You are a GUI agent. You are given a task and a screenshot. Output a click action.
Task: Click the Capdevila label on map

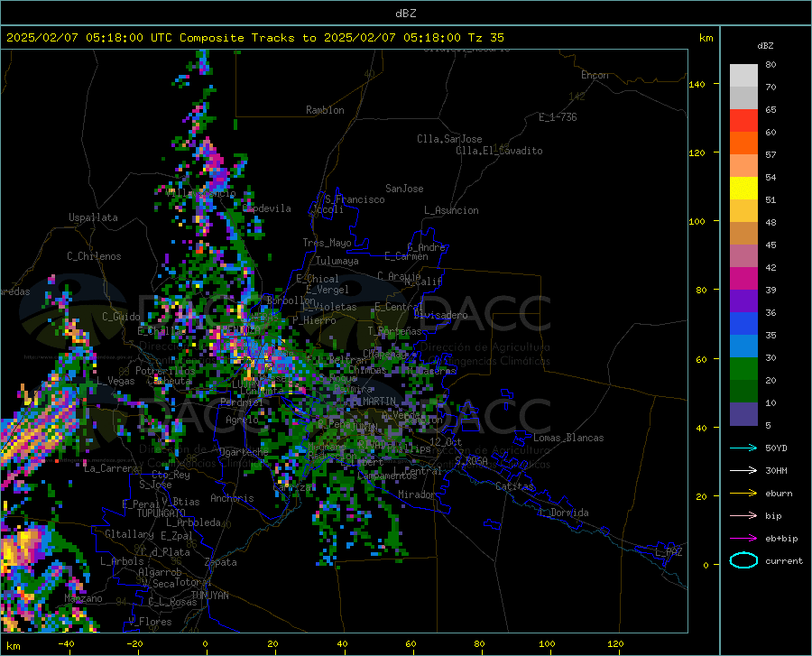(267, 208)
